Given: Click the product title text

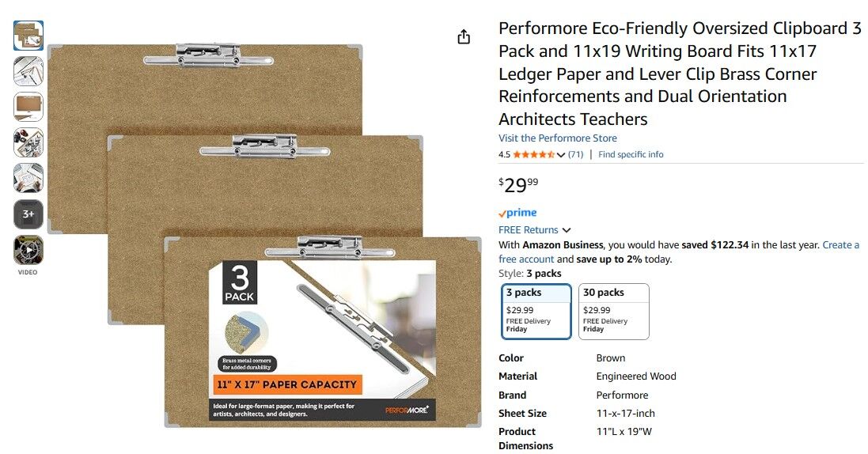Looking at the screenshot, I should click(680, 74).
